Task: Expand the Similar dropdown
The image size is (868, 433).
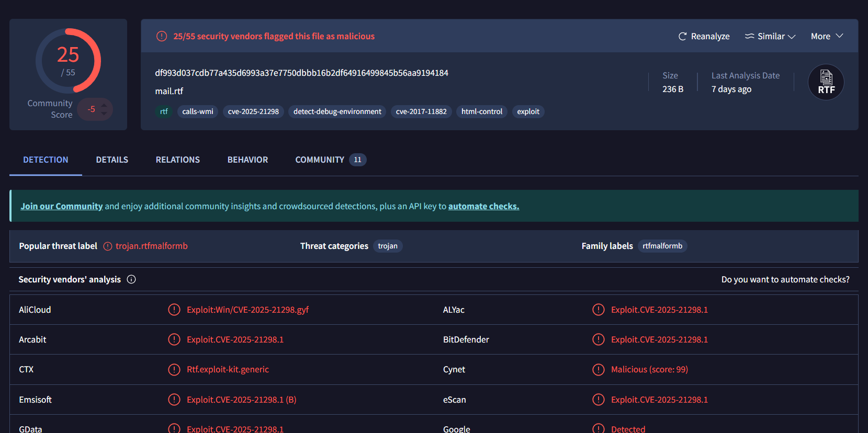Action: tap(770, 37)
